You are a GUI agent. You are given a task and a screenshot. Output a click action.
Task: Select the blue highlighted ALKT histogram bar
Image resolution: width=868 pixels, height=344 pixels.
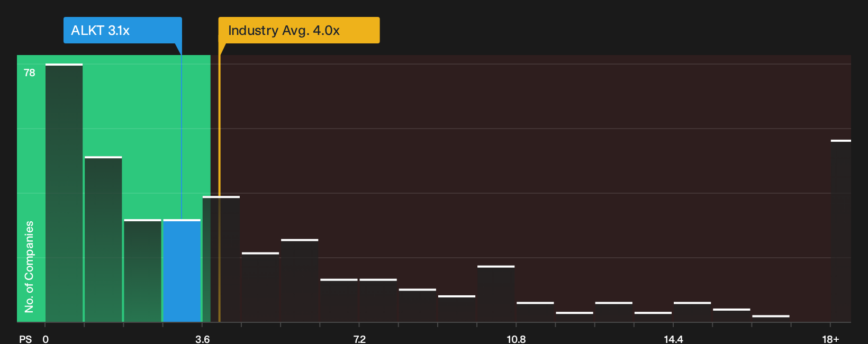click(x=182, y=270)
